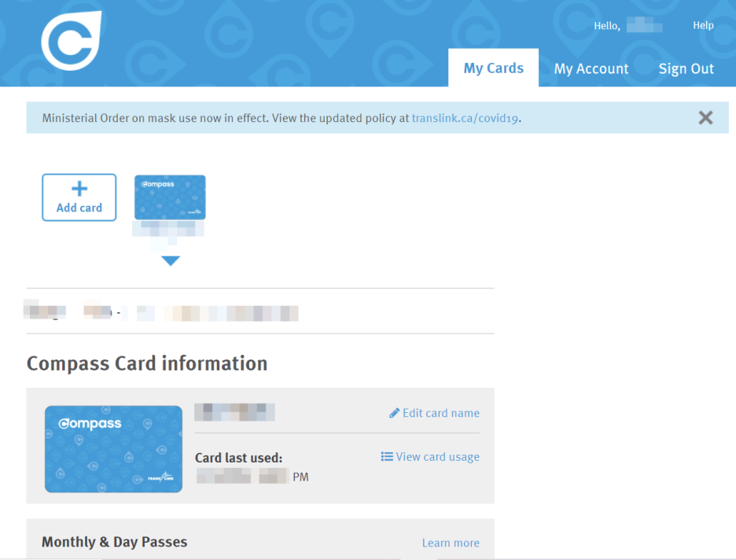736x560 pixels.
Task: Click the blue down arrow under the card
Action: pyautogui.click(x=171, y=261)
